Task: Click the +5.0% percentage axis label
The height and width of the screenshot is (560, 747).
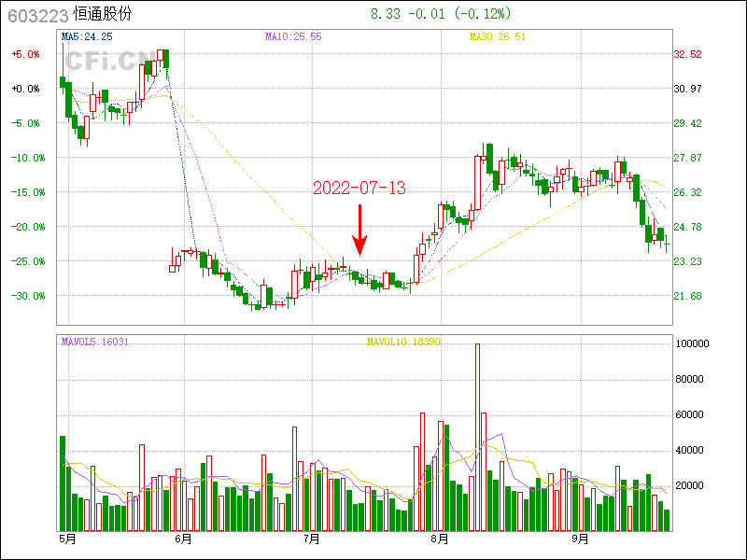Action: tap(26, 54)
